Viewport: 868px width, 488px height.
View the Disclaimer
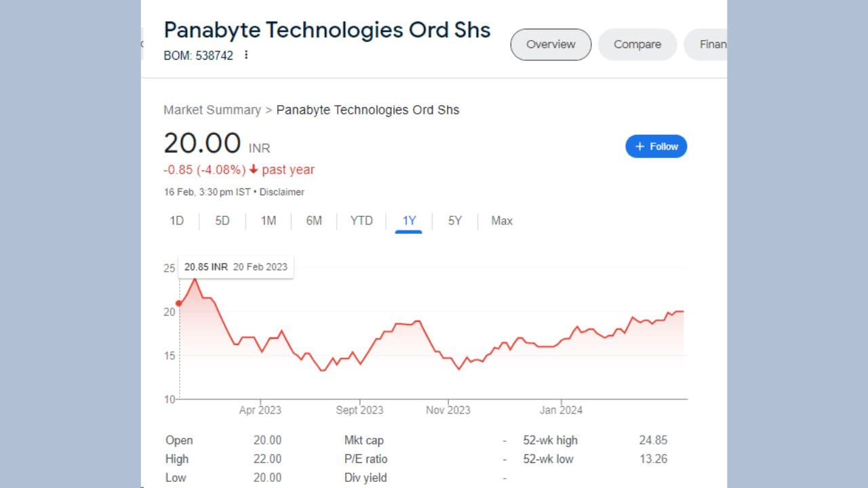281,192
